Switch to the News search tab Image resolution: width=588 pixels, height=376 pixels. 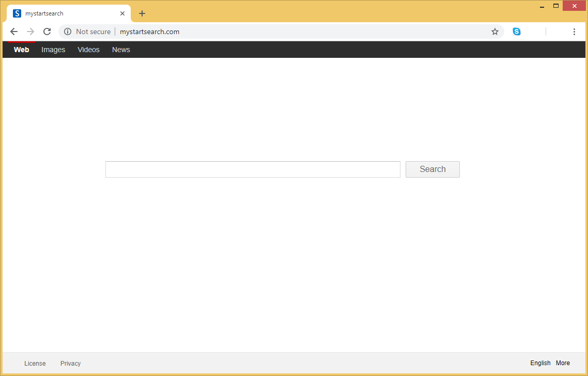(x=121, y=50)
